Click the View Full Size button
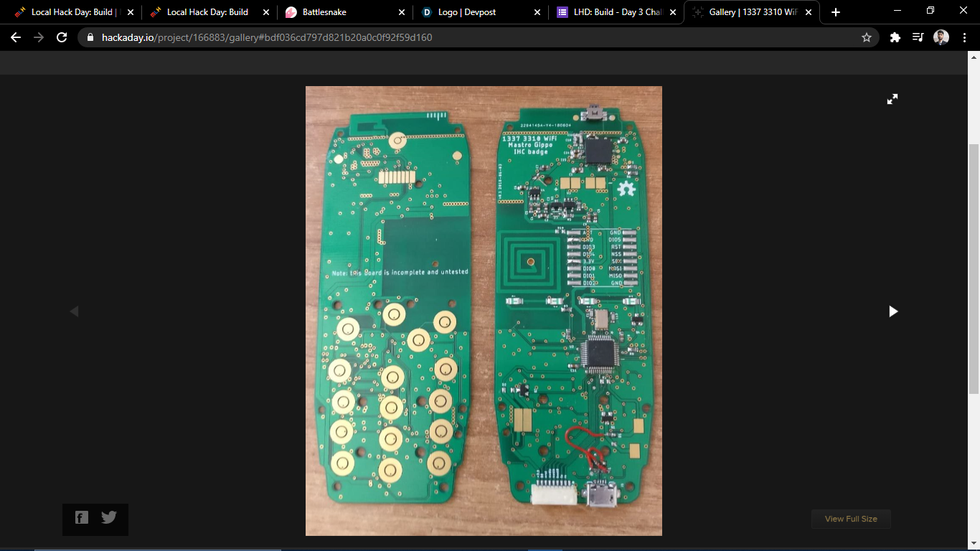This screenshot has height=551, width=980. pos(851,519)
